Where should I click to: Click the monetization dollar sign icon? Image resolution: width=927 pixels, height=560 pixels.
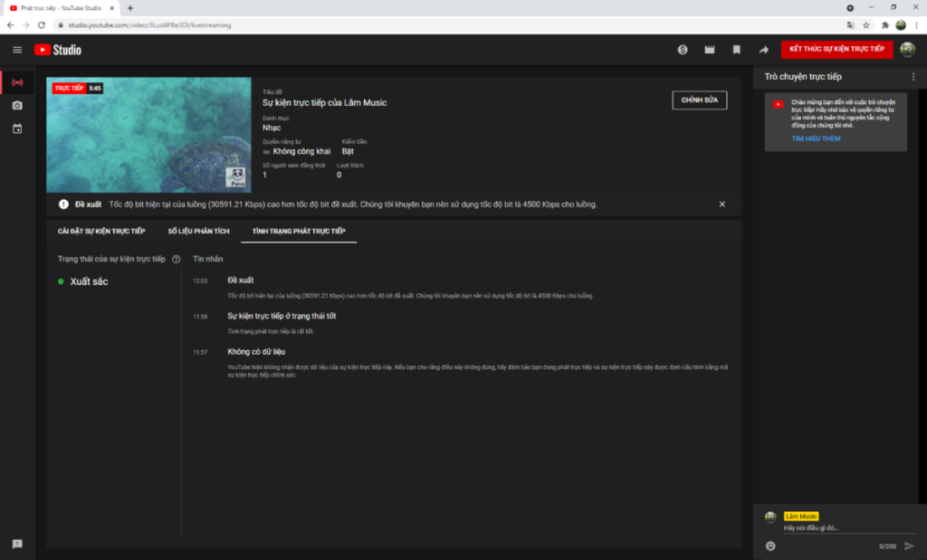683,50
